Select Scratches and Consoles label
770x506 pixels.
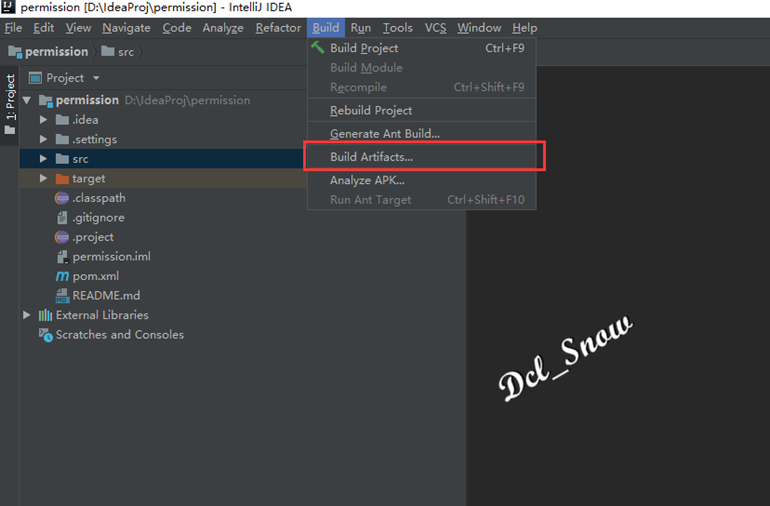pos(120,335)
